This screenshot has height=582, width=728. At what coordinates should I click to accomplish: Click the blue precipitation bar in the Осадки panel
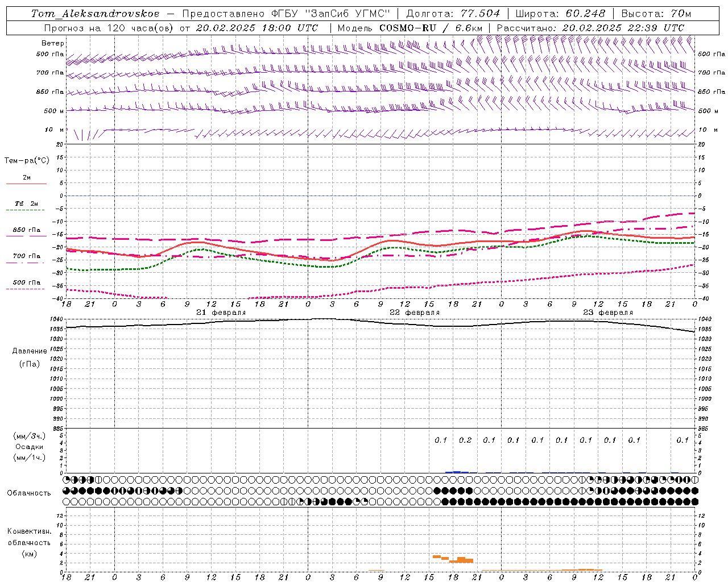457,472
